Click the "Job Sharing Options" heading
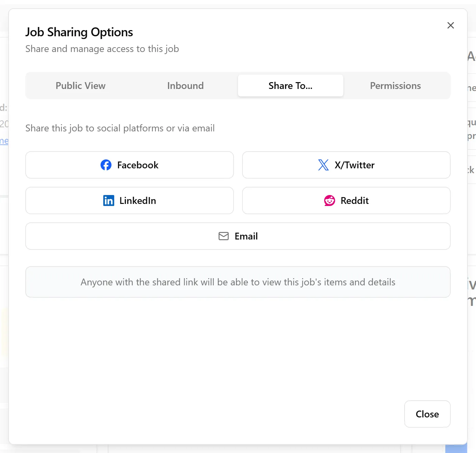476x453 pixels. tap(79, 32)
